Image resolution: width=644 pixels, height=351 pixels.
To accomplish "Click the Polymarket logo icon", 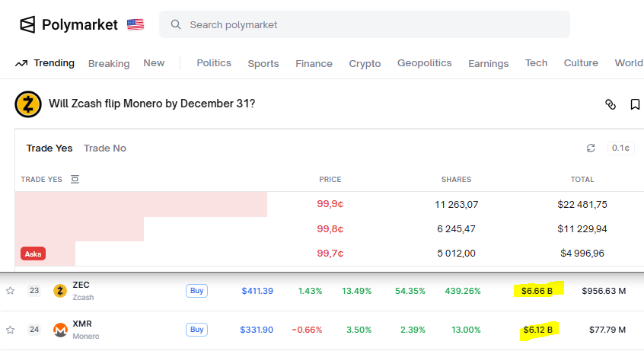I will pyautogui.click(x=27, y=24).
